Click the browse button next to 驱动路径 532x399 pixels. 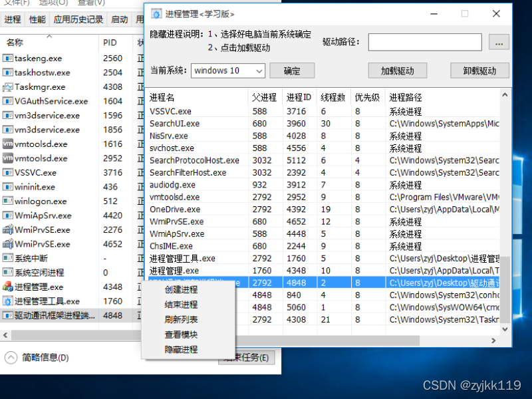tap(499, 42)
